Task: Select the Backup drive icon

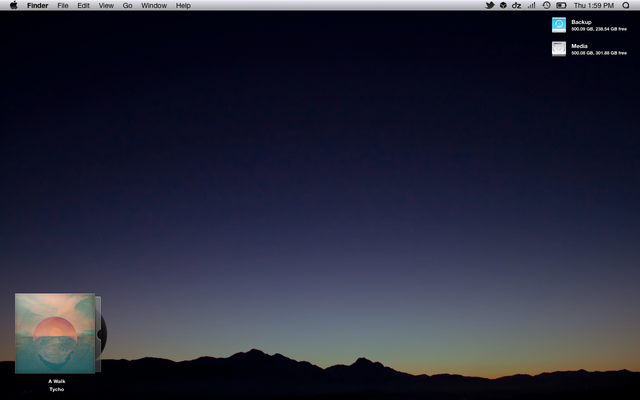Action: coord(559,24)
